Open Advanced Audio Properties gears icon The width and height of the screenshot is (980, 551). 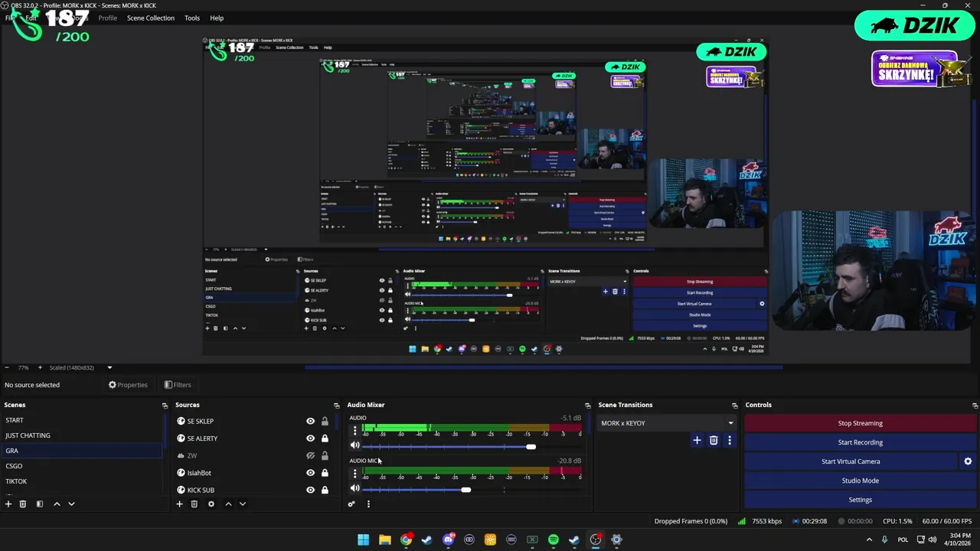pos(351,504)
